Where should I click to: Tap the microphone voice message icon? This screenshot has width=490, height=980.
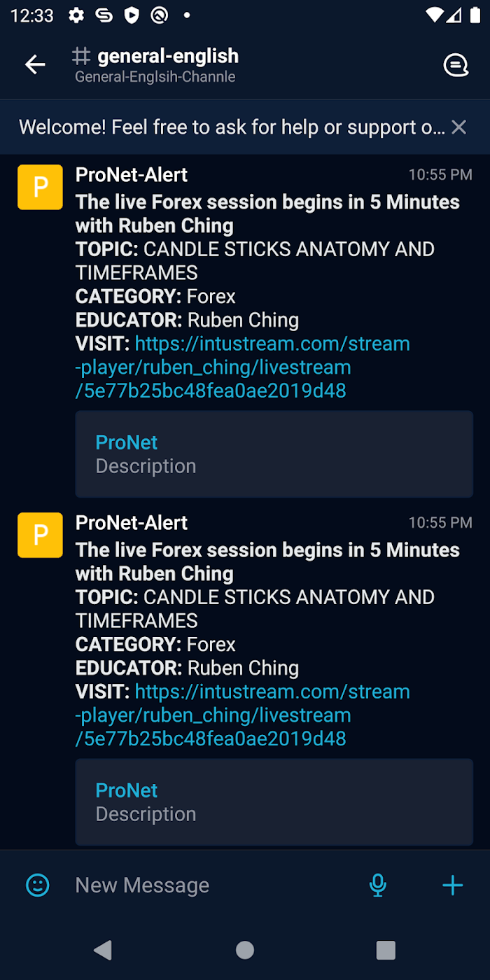click(x=377, y=885)
